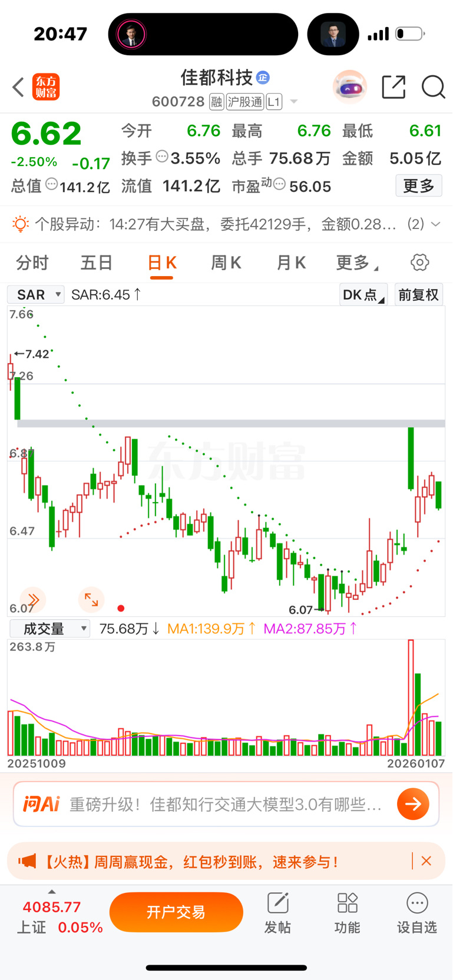Tap the 总值 info icon
Image resolution: width=453 pixels, height=980 pixels.
pyautogui.click(x=52, y=184)
